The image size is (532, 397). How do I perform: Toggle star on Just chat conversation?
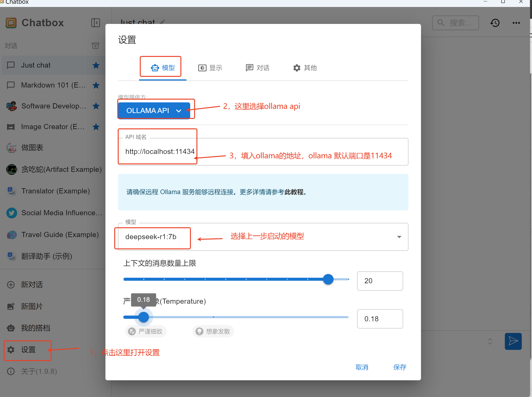96,65
